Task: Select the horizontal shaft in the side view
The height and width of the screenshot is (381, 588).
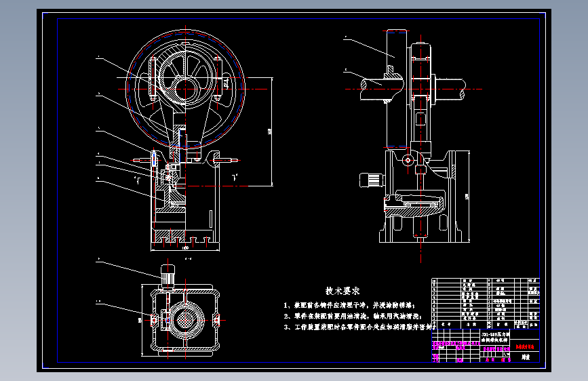Action: pyautogui.click(x=412, y=89)
